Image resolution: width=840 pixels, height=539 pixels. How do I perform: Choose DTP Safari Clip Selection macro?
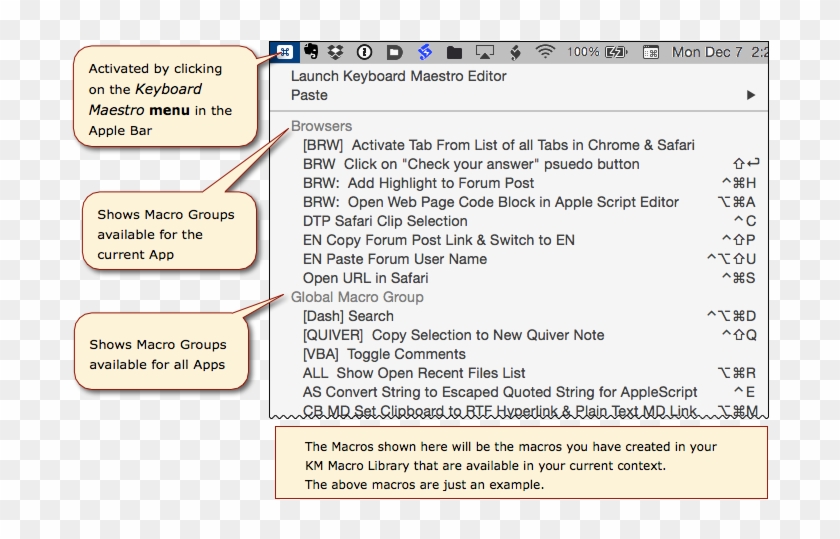pos(385,221)
